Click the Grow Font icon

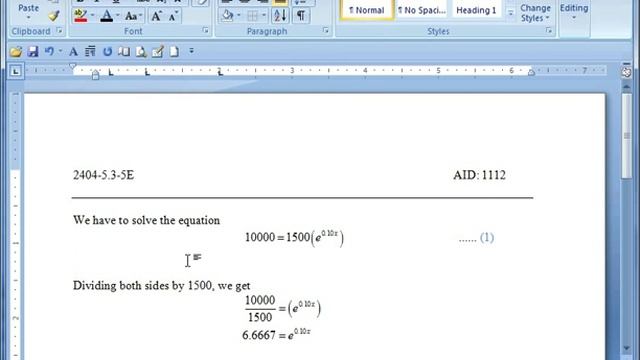(x=156, y=16)
